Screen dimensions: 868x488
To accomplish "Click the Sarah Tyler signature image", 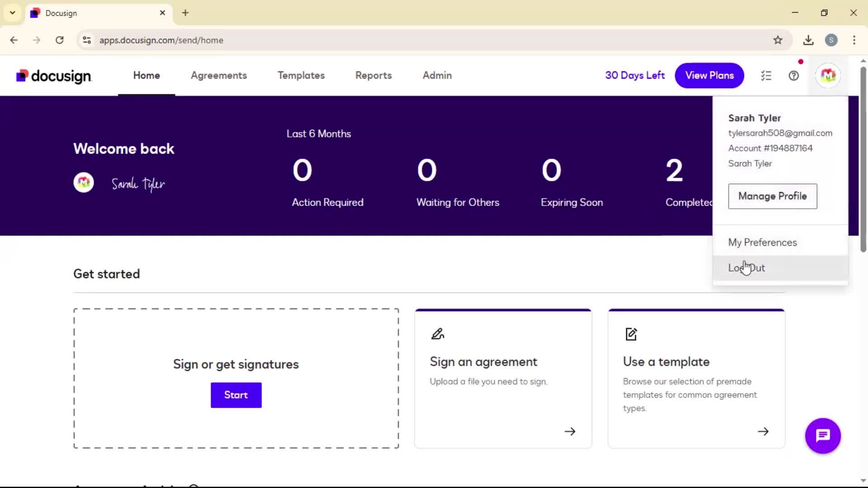I will pos(138,184).
